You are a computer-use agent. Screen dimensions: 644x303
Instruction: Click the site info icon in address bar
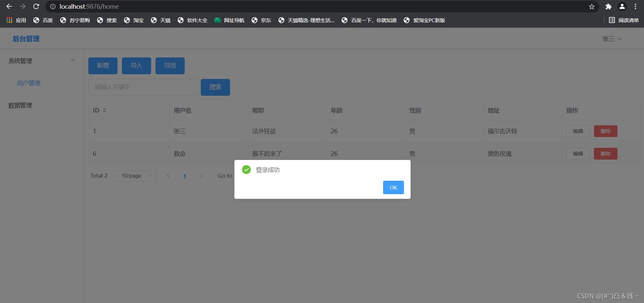pos(53,7)
